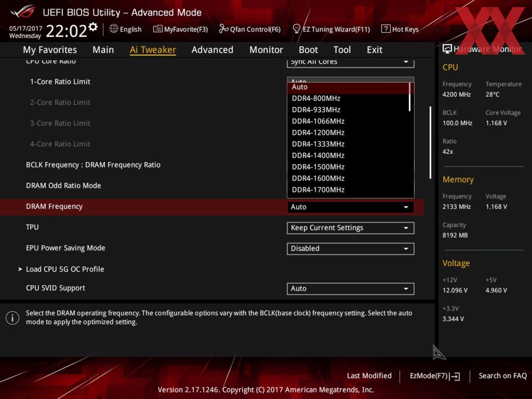
Task: Open the My Favorites tab
Action: (50, 50)
